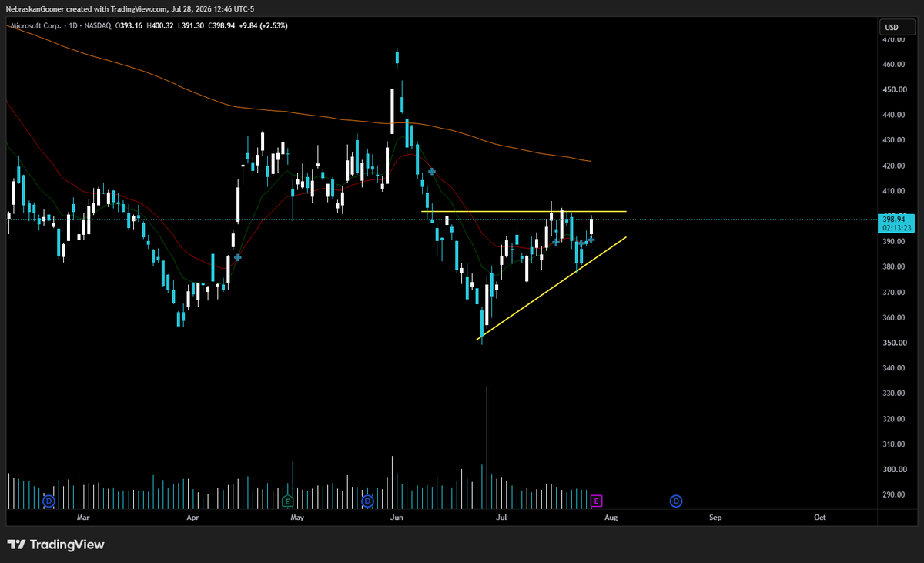Click the 370.00 price axis label
Screen dimensions: 924x563
(x=893, y=293)
